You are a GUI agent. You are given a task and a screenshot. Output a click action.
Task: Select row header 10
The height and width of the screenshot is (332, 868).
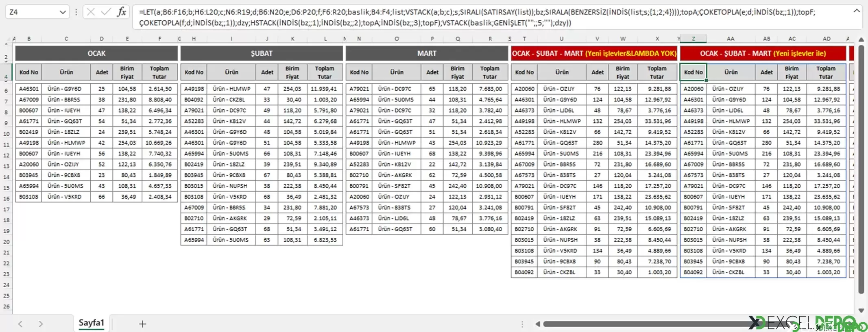click(x=6, y=134)
